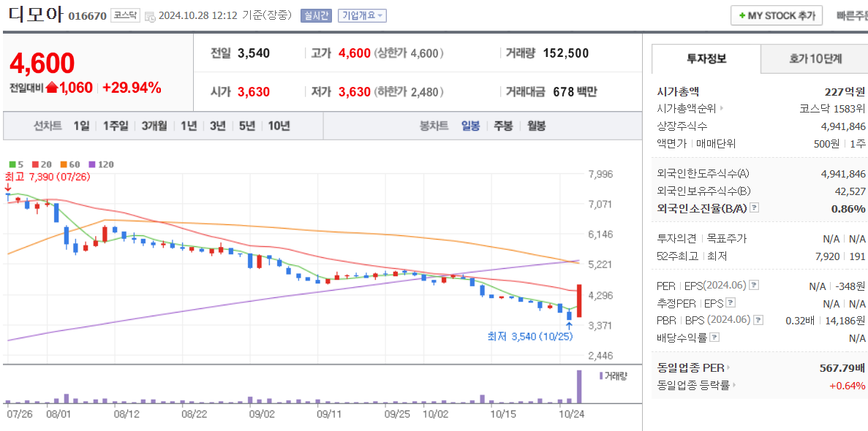Click the 하한가 2,480 label

point(409,92)
